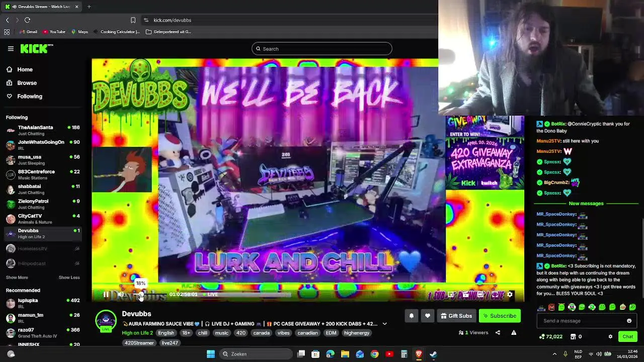Image resolution: width=644 pixels, height=362 pixels.
Task: Click the kick.com/devubbs address bar
Action: (x=172, y=20)
